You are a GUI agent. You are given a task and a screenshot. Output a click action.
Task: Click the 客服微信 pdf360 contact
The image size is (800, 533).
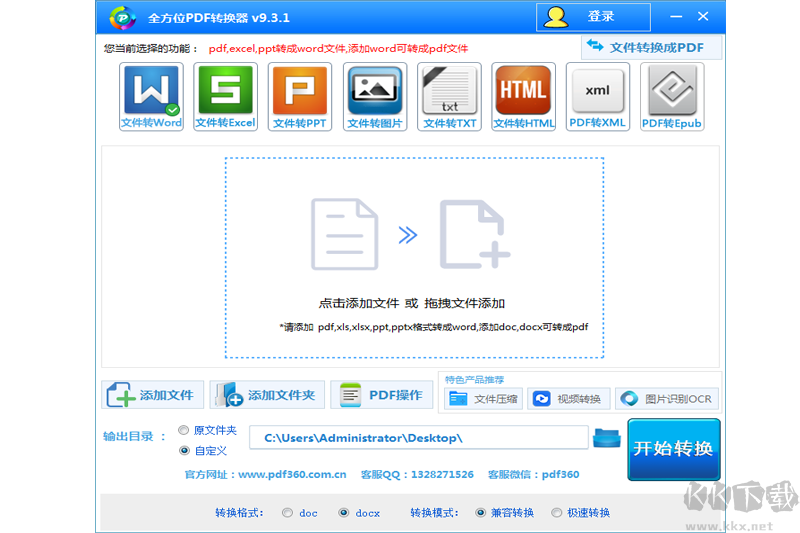point(533,474)
